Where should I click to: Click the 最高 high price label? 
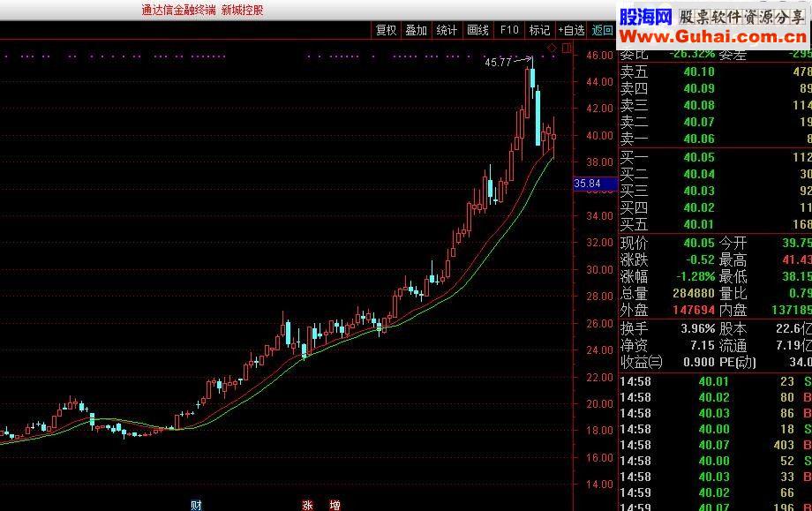733,259
